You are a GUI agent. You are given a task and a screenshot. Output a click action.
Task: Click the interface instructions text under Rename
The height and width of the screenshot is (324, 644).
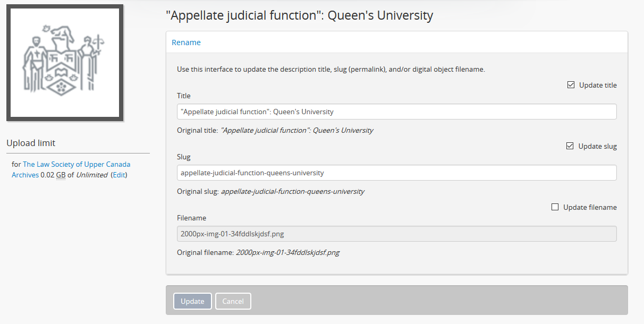pos(331,69)
